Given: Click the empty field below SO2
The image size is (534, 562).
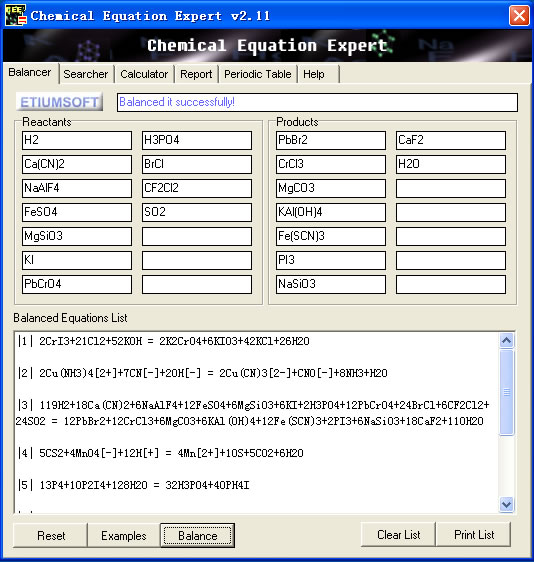Looking at the screenshot, I should tap(197, 236).
